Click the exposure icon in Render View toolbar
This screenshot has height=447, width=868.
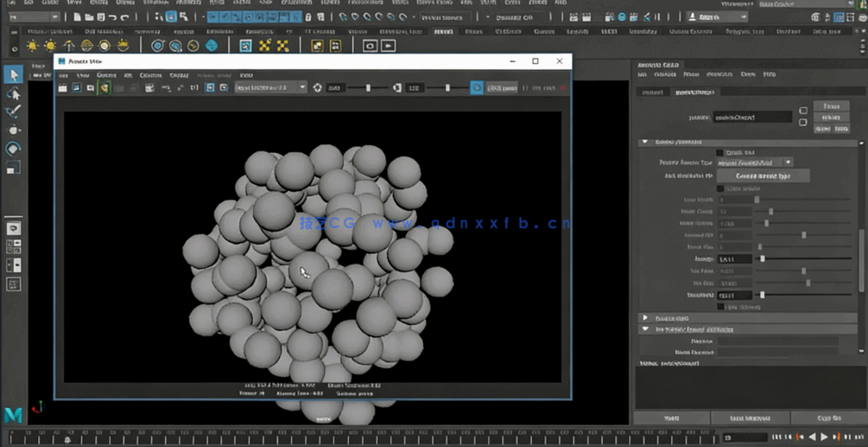(x=317, y=88)
